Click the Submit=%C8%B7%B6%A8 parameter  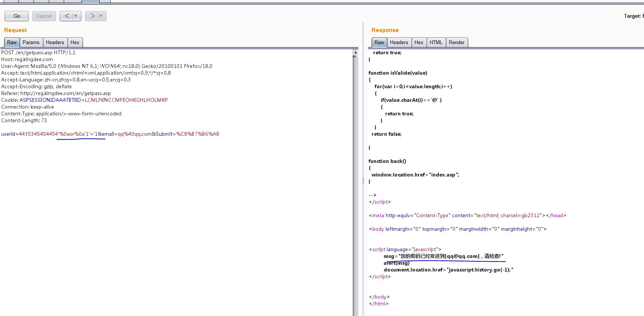coord(188,134)
